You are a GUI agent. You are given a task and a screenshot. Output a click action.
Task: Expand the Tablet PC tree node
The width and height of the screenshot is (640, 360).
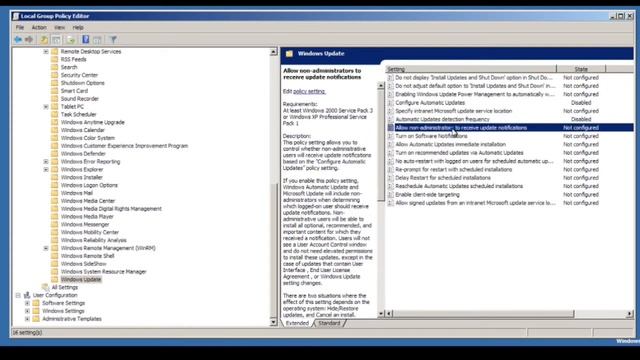click(46, 107)
